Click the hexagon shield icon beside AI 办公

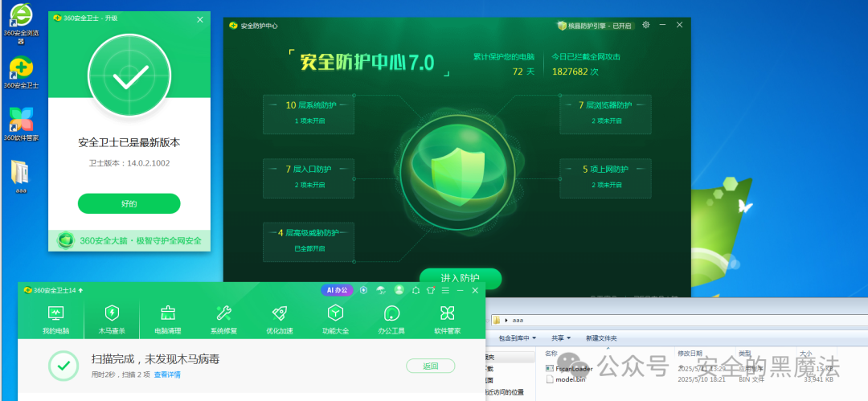click(x=364, y=290)
